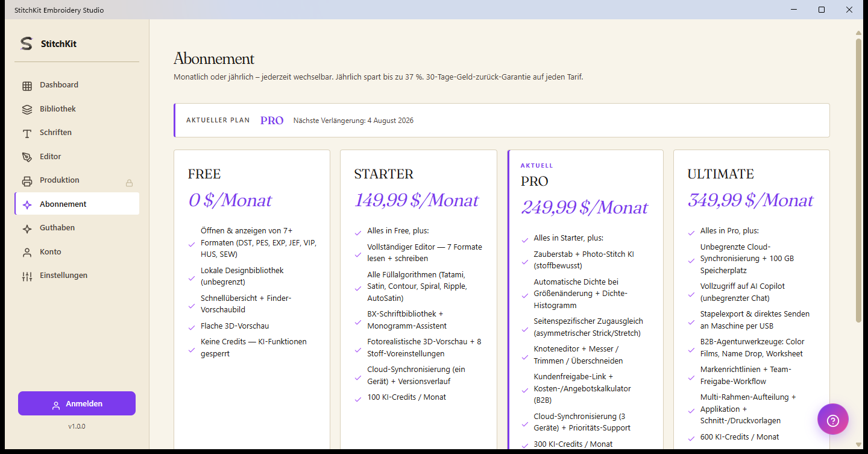Click the Produktion printer icon
Image resolution: width=868 pixels, height=454 pixels.
coord(27,181)
